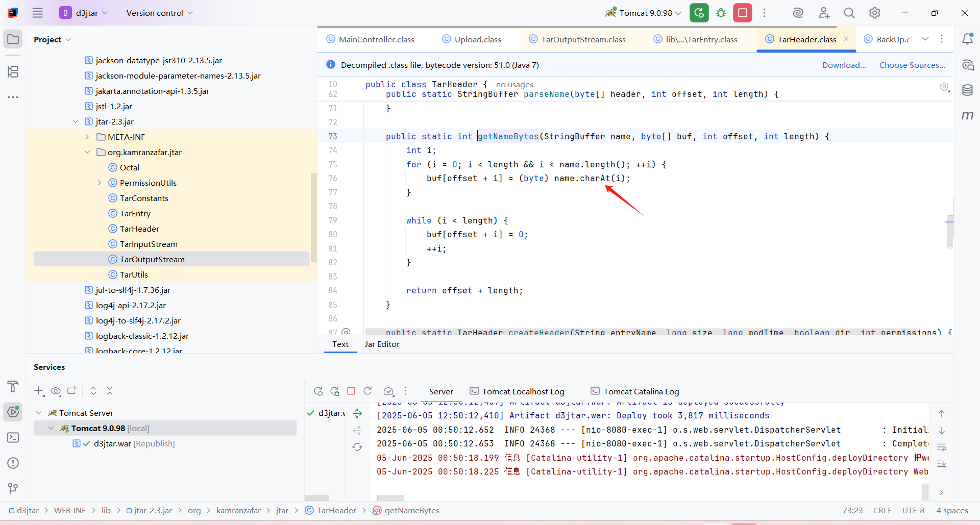
Task: Click the Download... link
Action: (x=844, y=65)
